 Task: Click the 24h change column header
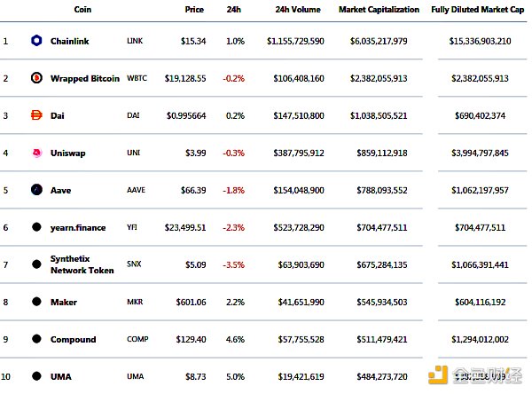[x=235, y=10]
